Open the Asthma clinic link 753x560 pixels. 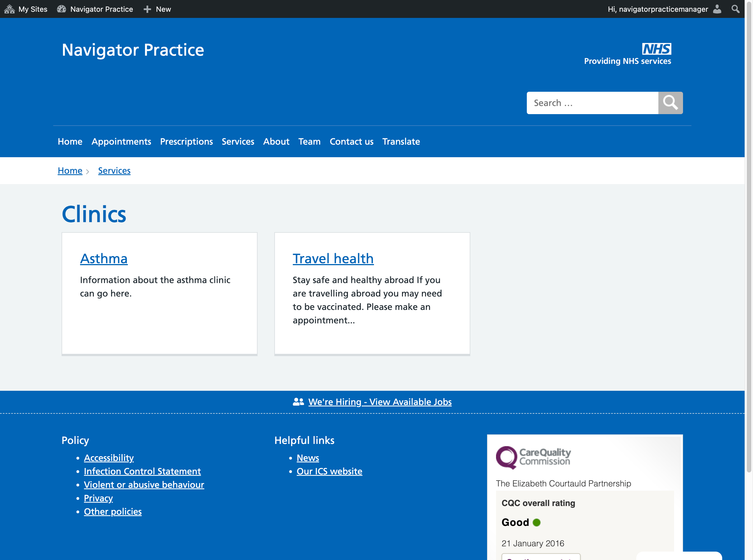[x=104, y=259]
